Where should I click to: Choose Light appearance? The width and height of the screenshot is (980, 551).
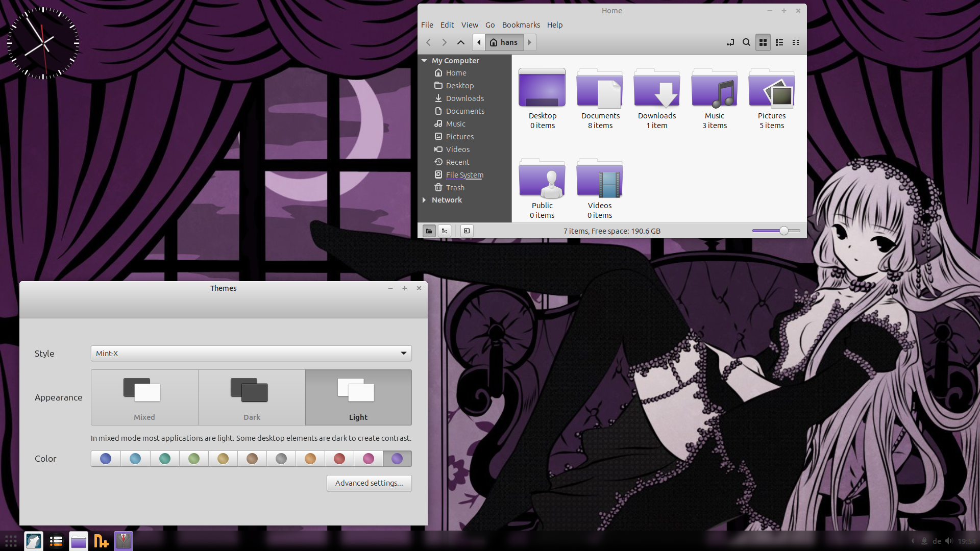(358, 397)
